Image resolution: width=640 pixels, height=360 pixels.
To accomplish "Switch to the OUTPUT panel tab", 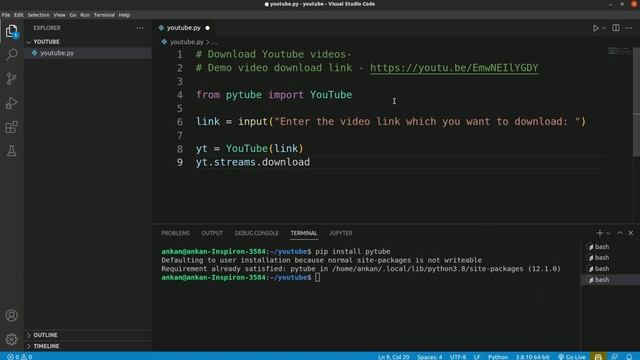I will [212, 233].
